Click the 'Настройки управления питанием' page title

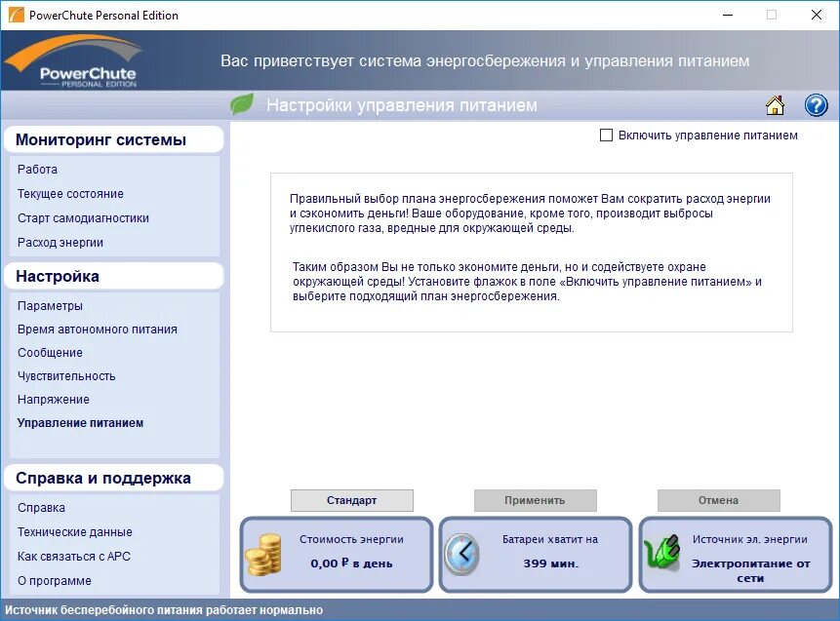tap(402, 105)
